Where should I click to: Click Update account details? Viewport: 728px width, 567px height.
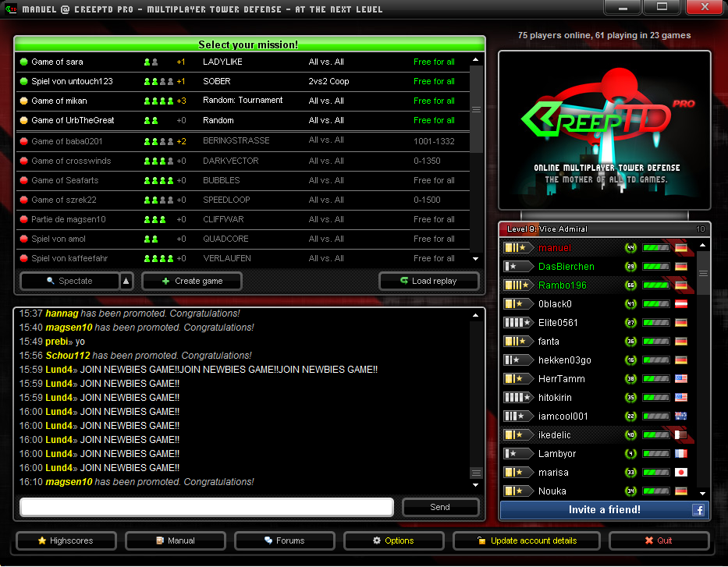coord(527,540)
